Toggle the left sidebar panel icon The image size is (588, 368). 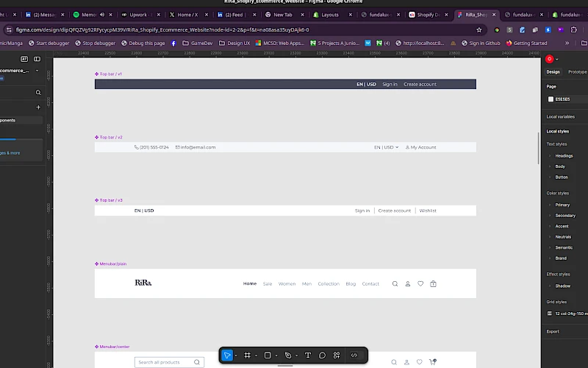coord(37,59)
